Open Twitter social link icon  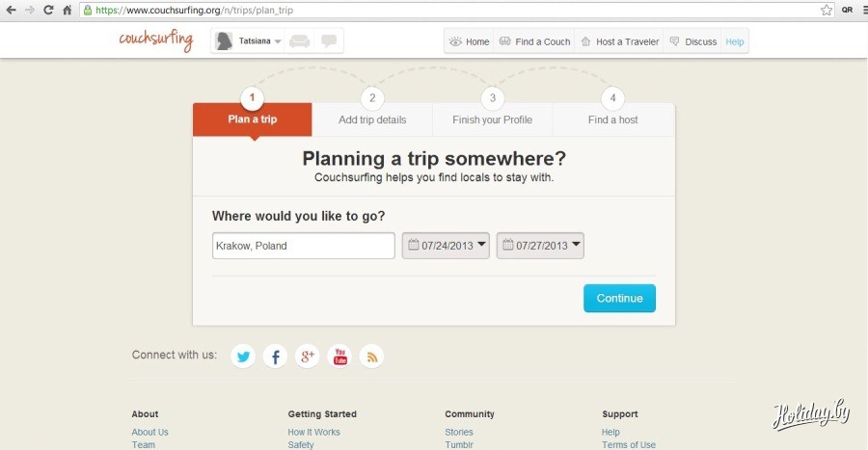pos(243,357)
